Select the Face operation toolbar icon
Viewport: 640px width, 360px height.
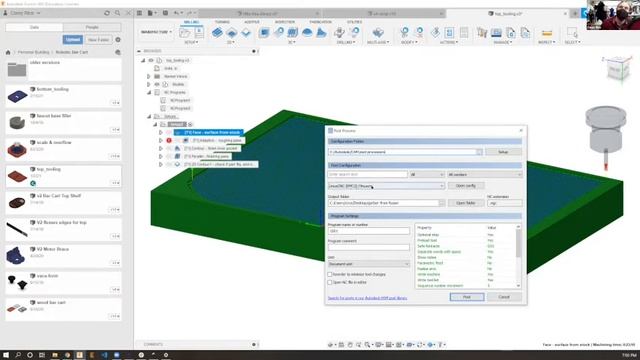[246, 33]
